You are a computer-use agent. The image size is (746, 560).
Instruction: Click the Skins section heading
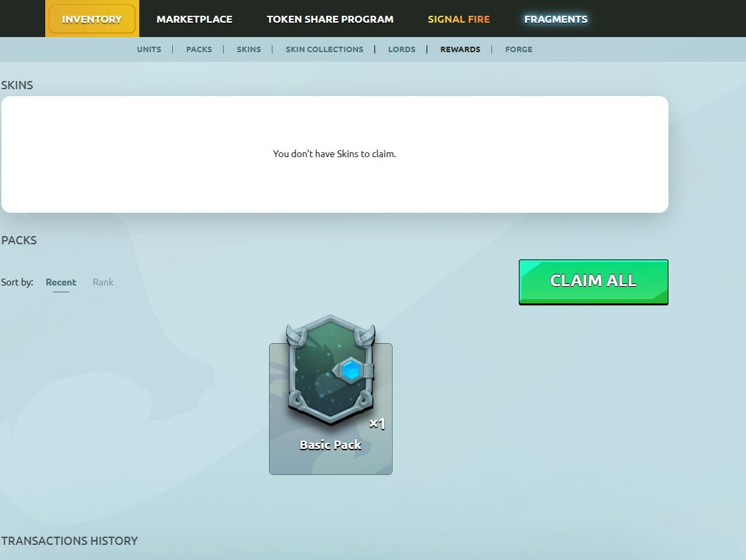tap(17, 85)
